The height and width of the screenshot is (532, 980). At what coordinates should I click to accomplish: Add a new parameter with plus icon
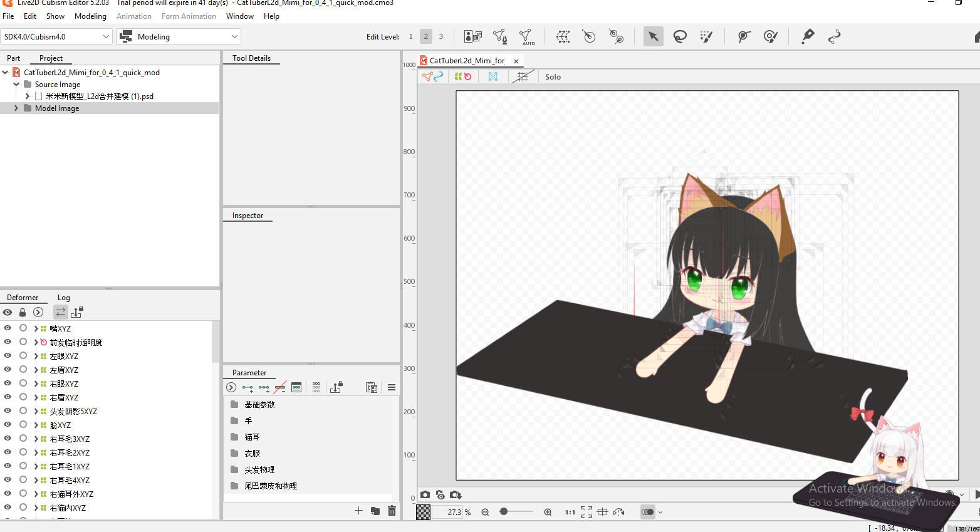(x=358, y=511)
